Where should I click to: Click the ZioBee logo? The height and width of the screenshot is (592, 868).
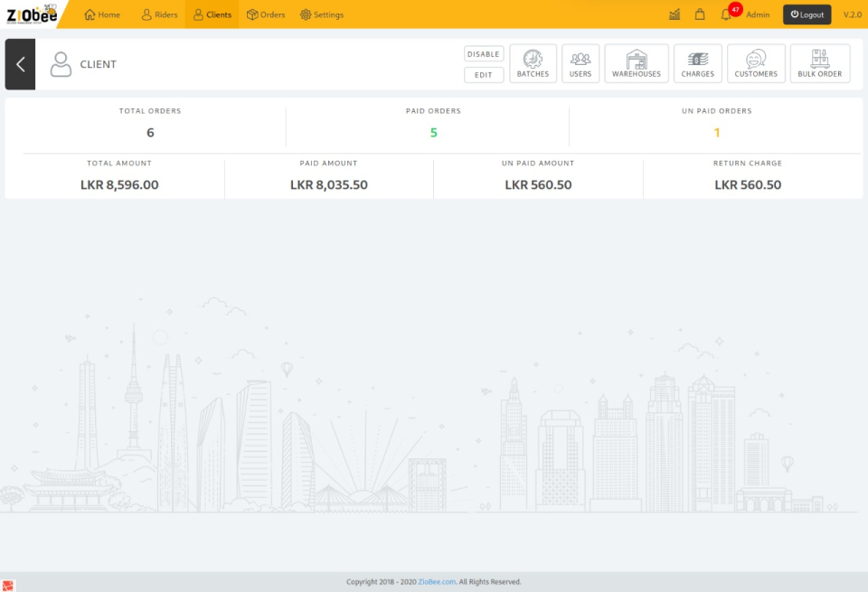tap(30, 13)
